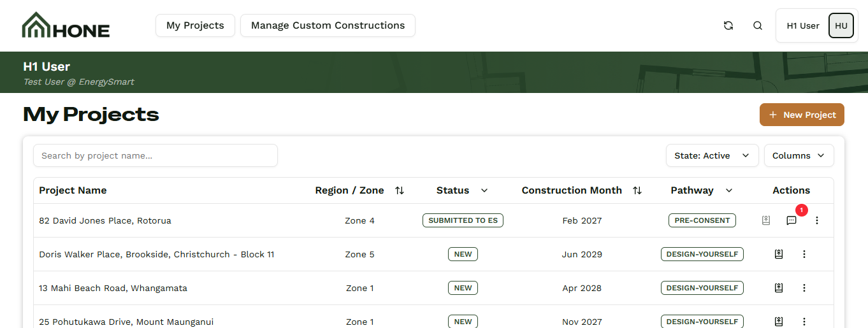
Task: Click the PRE-CONSENT pathway badge
Action: click(x=702, y=220)
